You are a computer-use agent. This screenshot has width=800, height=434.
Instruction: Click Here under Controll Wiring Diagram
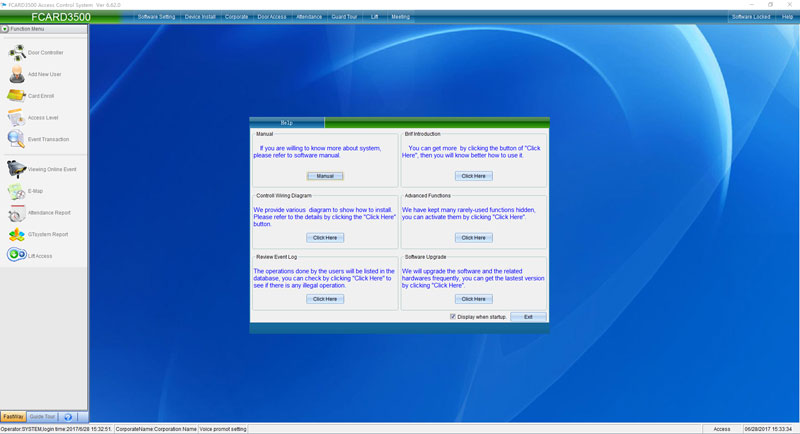[x=325, y=238]
